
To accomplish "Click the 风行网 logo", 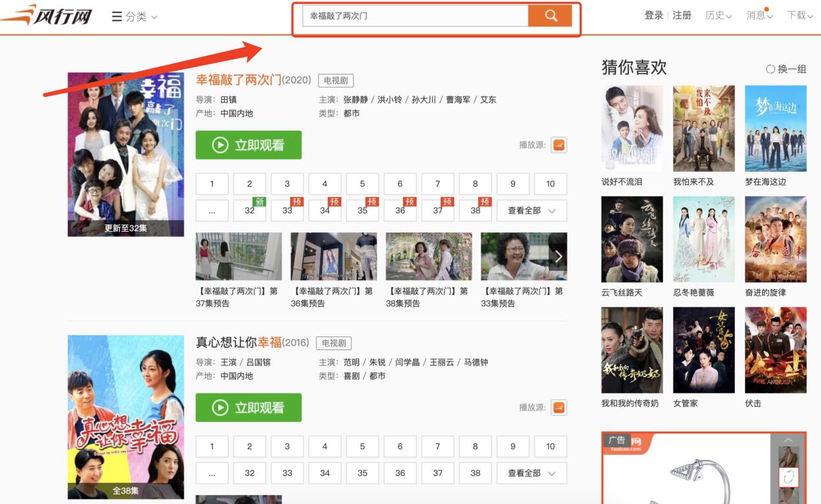I will click(47, 16).
